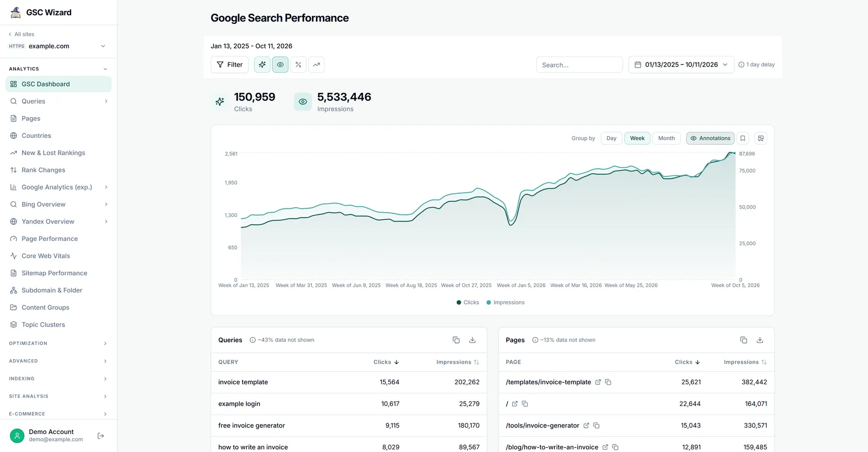Download the Pages table
The width and height of the screenshot is (868, 452).
coord(760,340)
